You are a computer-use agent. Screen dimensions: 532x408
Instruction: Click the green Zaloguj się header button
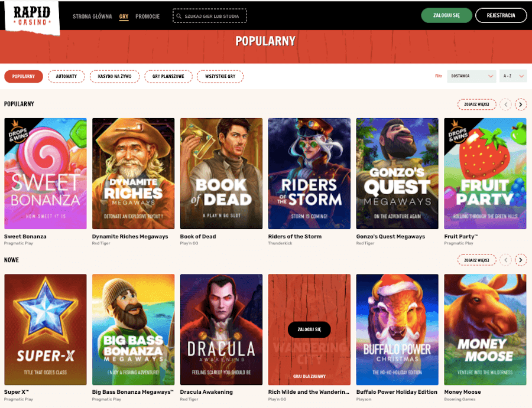pos(446,15)
